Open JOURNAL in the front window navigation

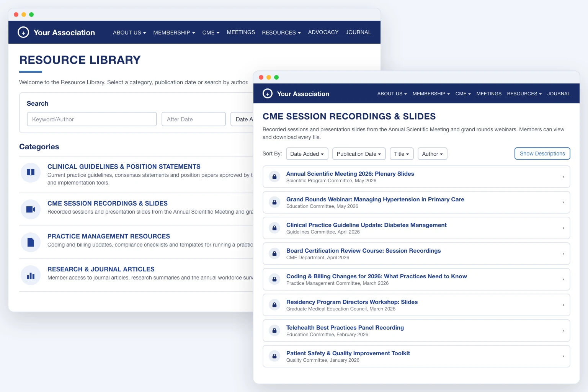tap(559, 94)
